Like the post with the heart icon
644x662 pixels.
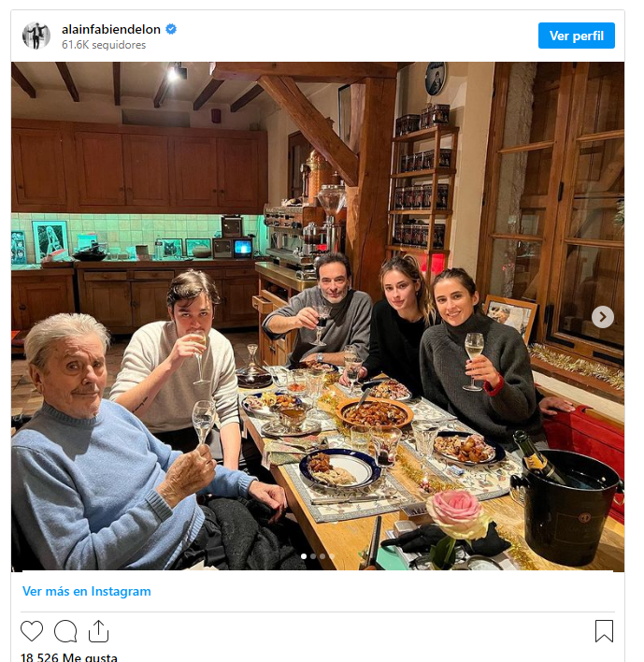point(32,631)
